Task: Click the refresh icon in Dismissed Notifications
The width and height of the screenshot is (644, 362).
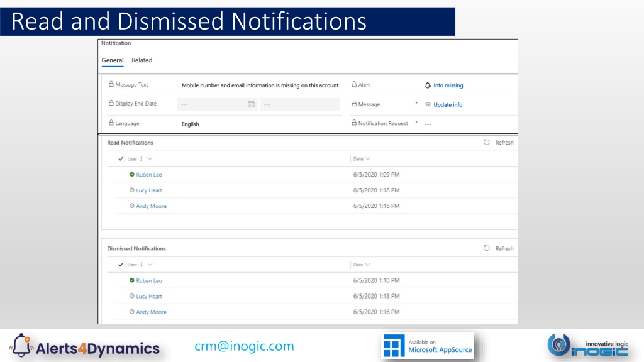Action: point(487,248)
